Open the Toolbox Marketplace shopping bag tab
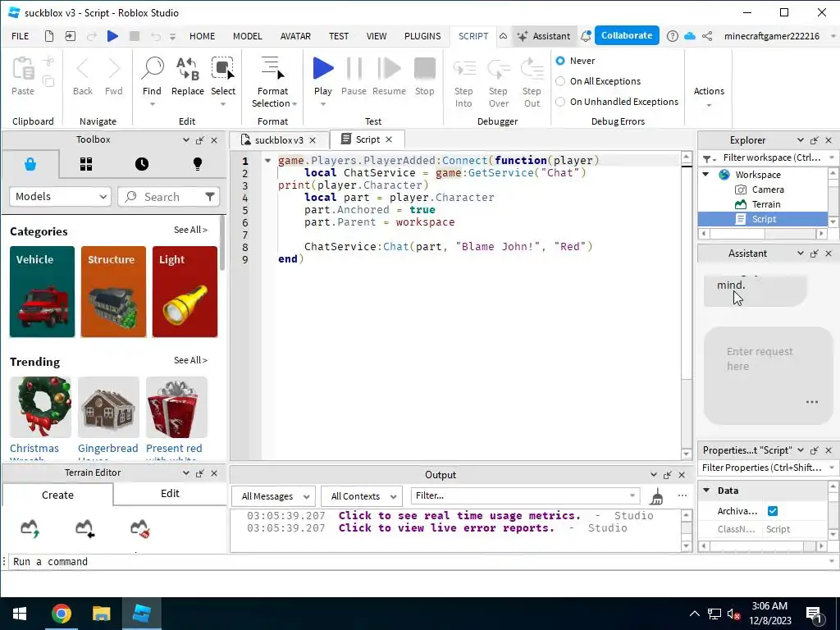 pyautogui.click(x=30, y=164)
